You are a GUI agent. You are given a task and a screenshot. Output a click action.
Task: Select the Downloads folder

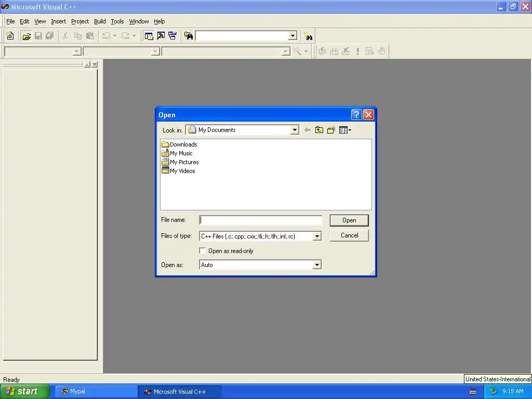179,144
